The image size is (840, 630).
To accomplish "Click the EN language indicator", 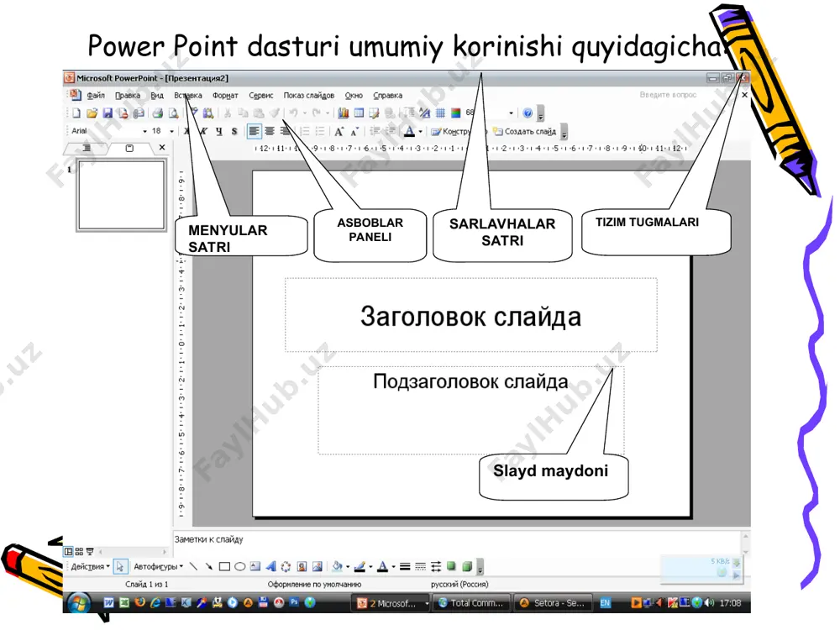I will 605,602.
